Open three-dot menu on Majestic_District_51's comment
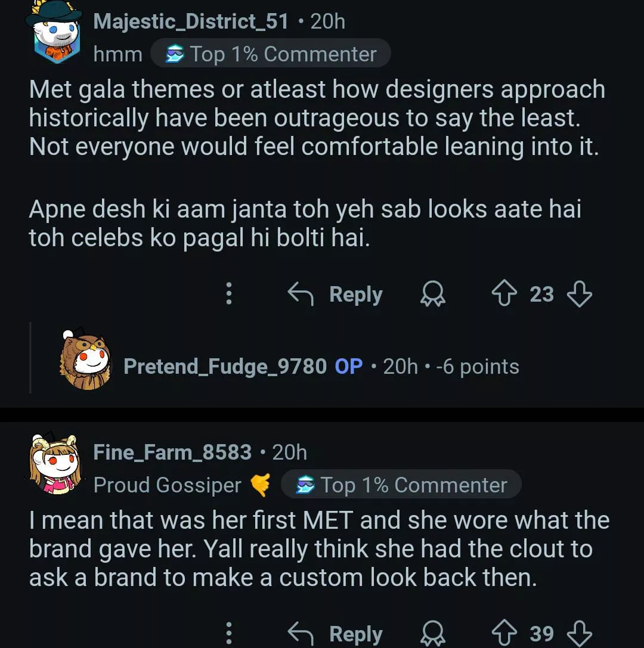Viewport: 644px width, 648px height. tap(228, 294)
